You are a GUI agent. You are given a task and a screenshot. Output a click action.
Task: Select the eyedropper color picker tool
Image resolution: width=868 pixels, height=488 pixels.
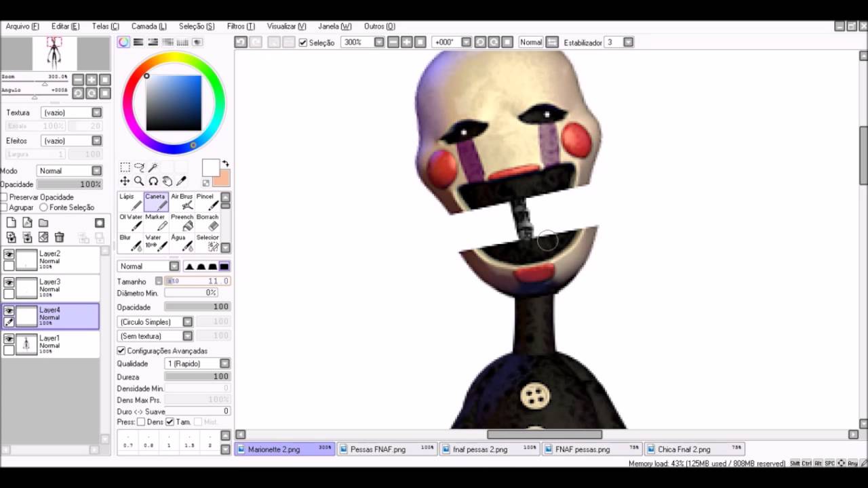pyautogui.click(x=182, y=181)
